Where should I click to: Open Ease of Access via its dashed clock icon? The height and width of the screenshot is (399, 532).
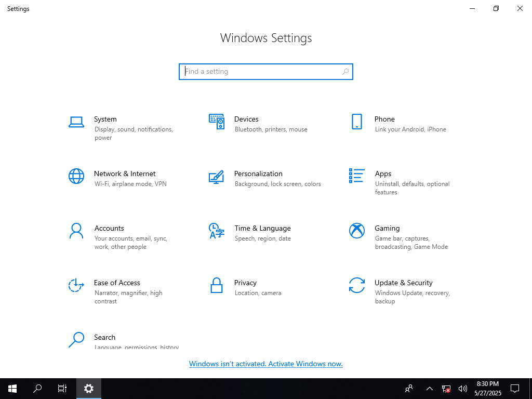pyautogui.click(x=76, y=285)
